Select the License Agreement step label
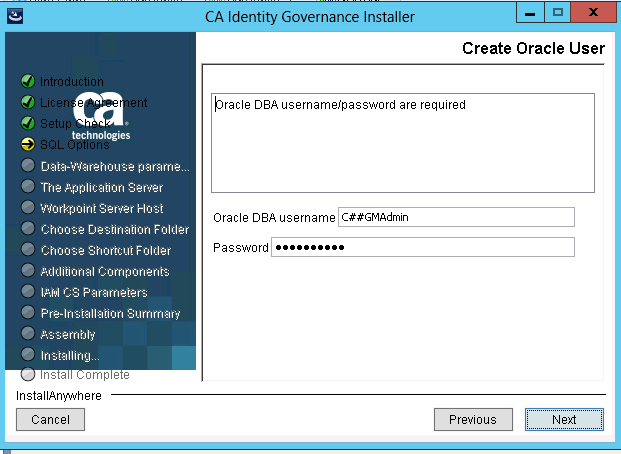Viewport: 621px width, 454px height. click(93, 103)
